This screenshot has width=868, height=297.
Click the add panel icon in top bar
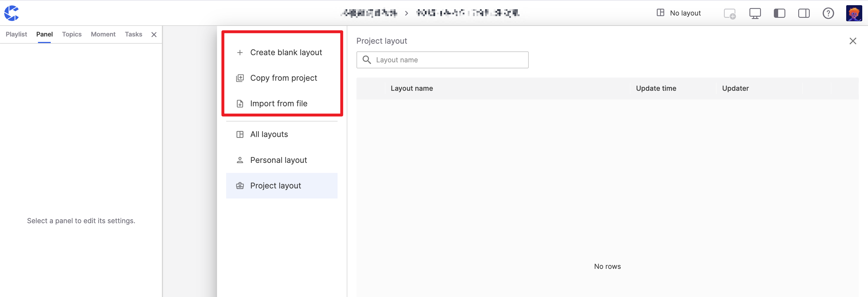click(x=730, y=14)
